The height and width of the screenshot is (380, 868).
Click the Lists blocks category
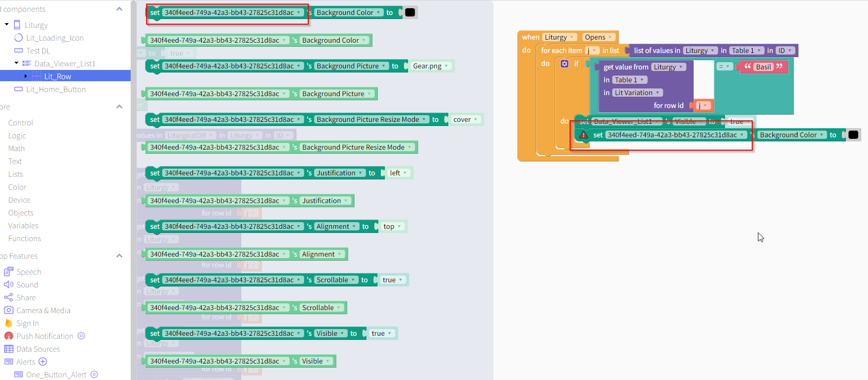[15, 174]
